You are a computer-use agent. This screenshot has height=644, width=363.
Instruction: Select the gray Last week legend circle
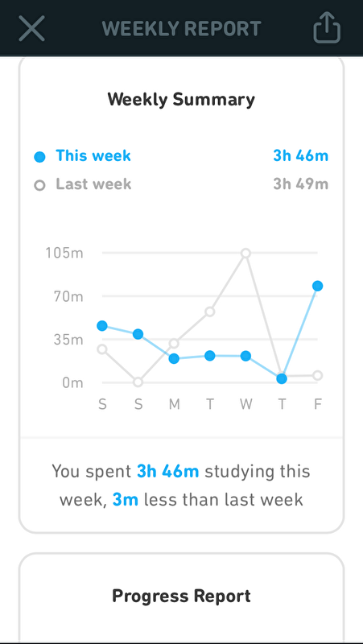(x=39, y=185)
